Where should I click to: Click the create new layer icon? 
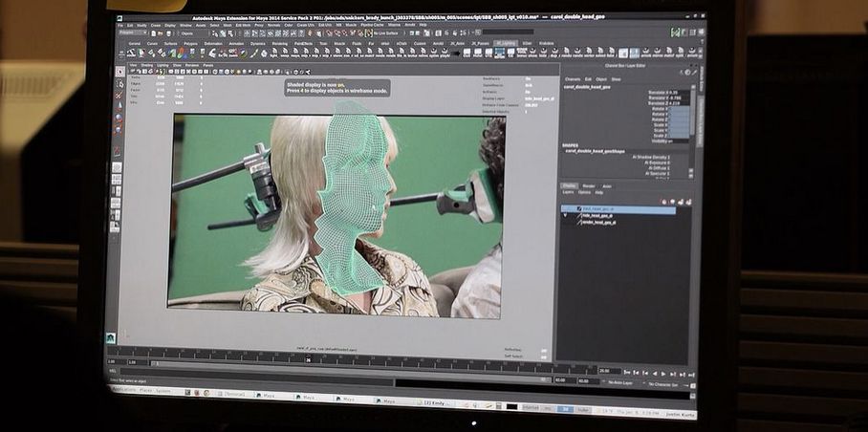679,202
